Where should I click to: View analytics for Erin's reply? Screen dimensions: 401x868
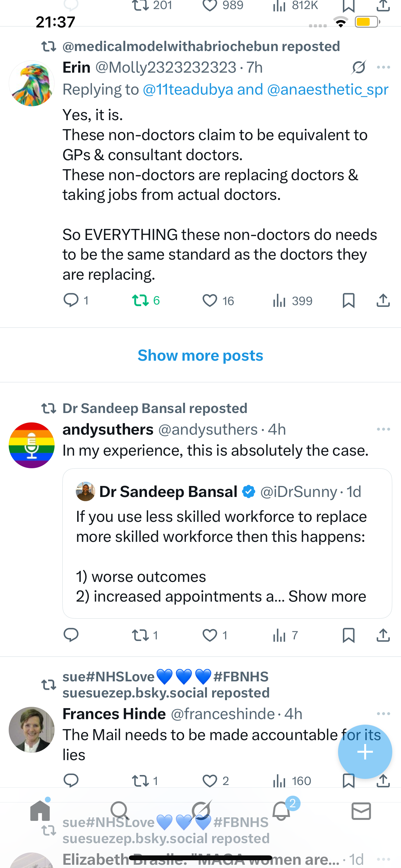click(279, 300)
